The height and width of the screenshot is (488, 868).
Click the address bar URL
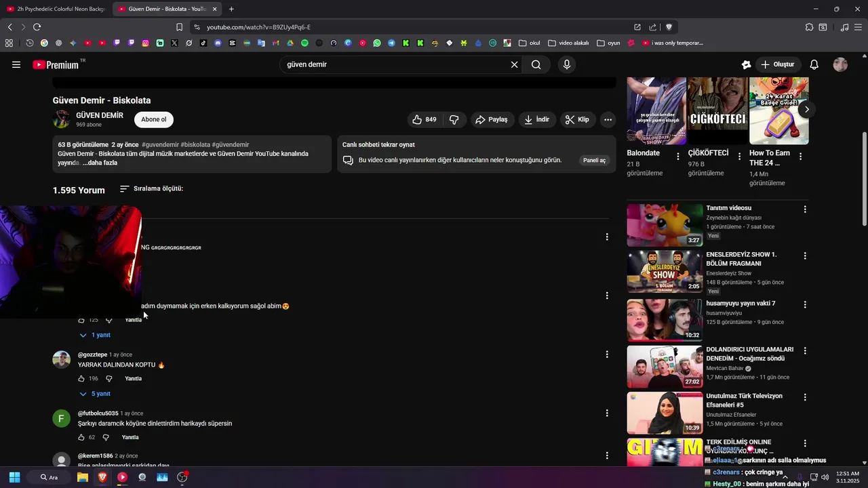click(x=258, y=27)
